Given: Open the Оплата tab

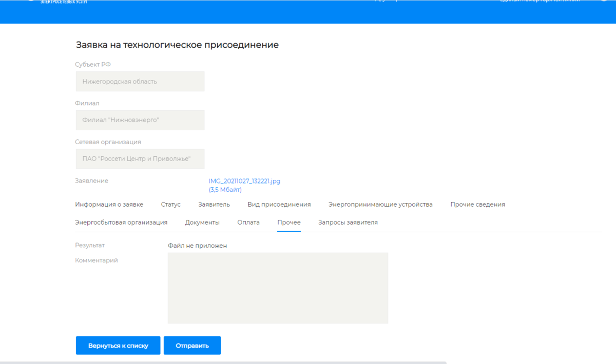Looking at the screenshot, I should point(248,222).
